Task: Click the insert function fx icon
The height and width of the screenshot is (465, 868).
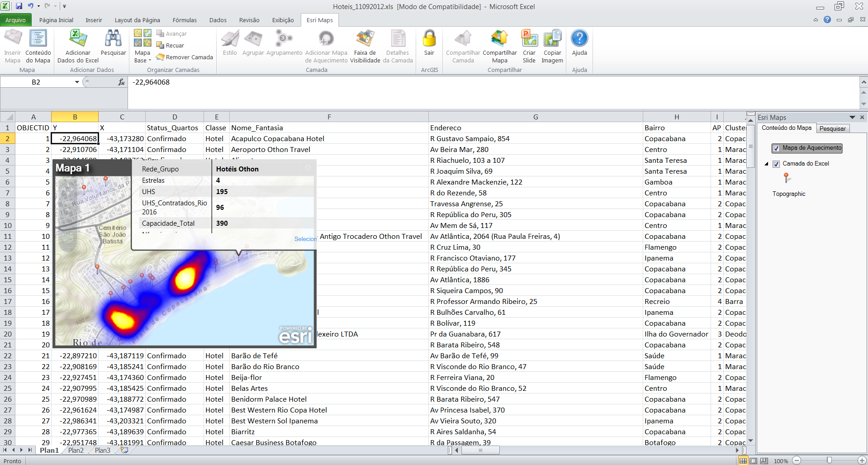Action: coord(121,82)
